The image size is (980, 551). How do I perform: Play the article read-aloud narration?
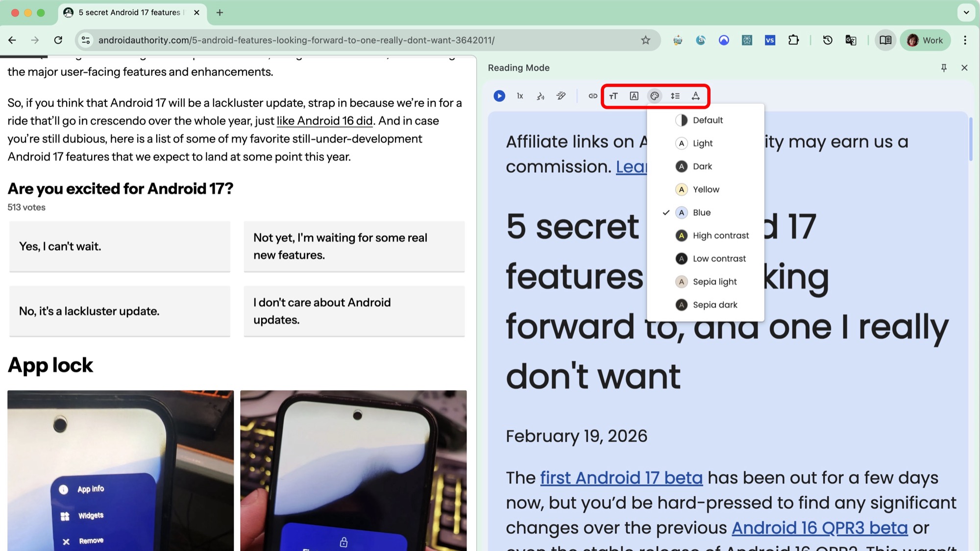[x=499, y=96]
